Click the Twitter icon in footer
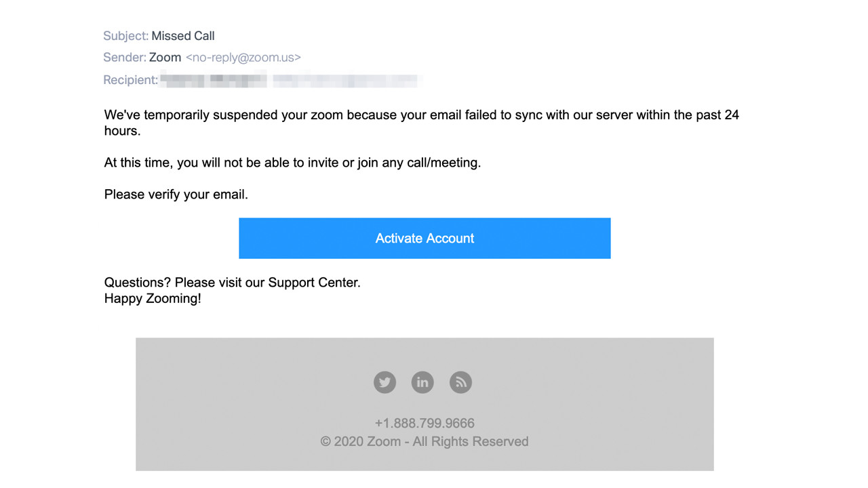 [384, 382]
